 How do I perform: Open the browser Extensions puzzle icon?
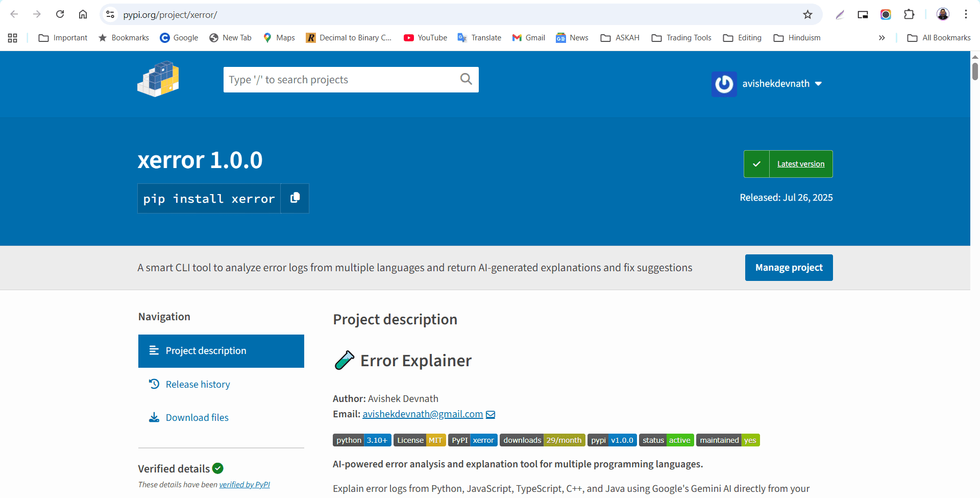click(910, 14)
